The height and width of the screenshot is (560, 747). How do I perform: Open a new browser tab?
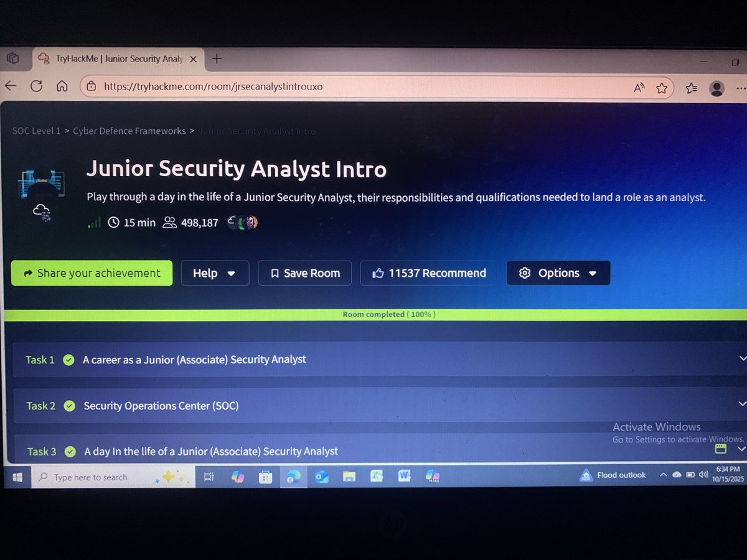click(x=217, y=58)
